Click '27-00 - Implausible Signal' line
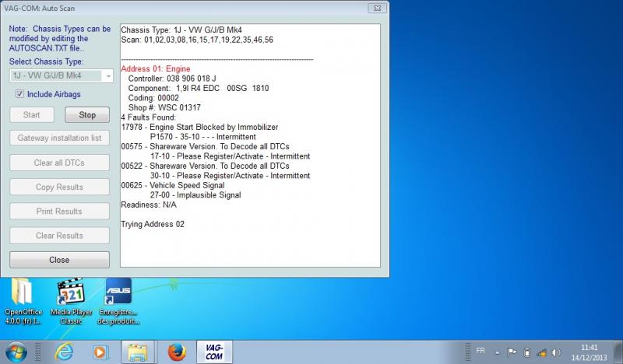The width and height of the screenshot is (623, 364). [195, 195]
